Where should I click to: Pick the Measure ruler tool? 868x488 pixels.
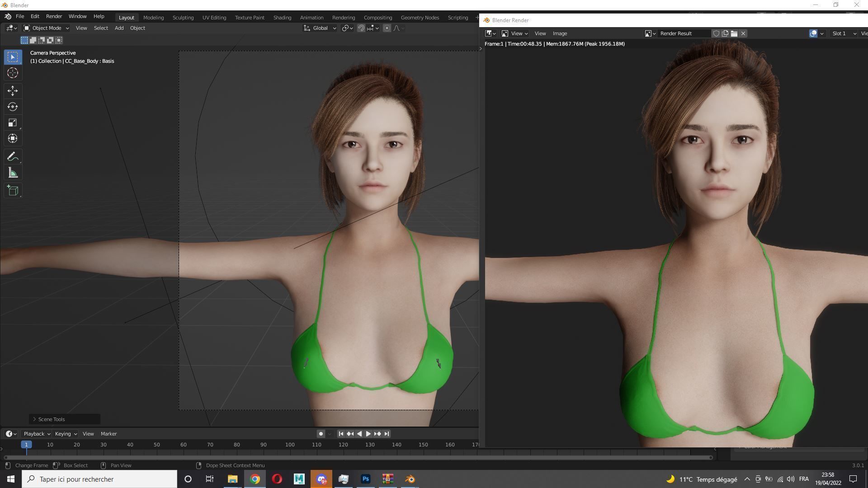[13, 173]
